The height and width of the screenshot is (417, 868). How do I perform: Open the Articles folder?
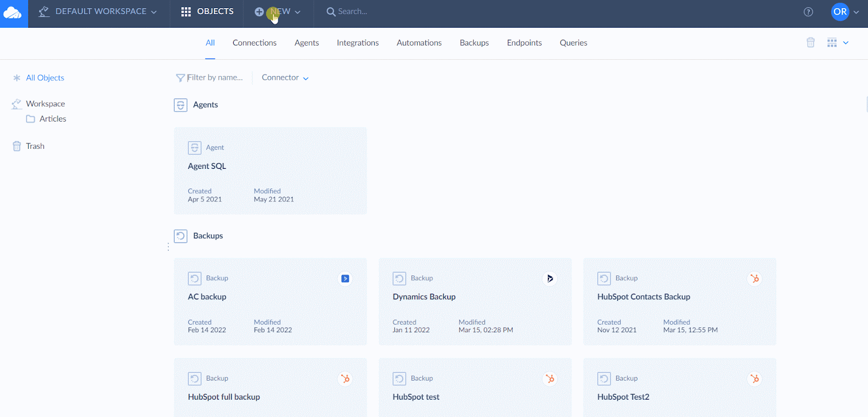coord(53,119)
